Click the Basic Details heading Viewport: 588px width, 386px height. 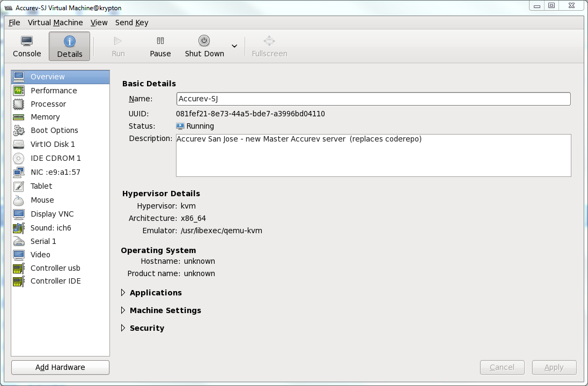click(x=149, y=84)
